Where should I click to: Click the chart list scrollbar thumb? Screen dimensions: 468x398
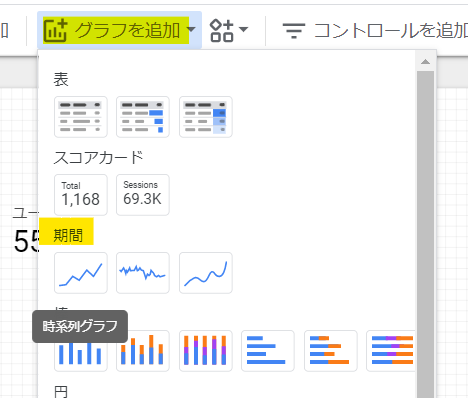click(x=425, y=233)
